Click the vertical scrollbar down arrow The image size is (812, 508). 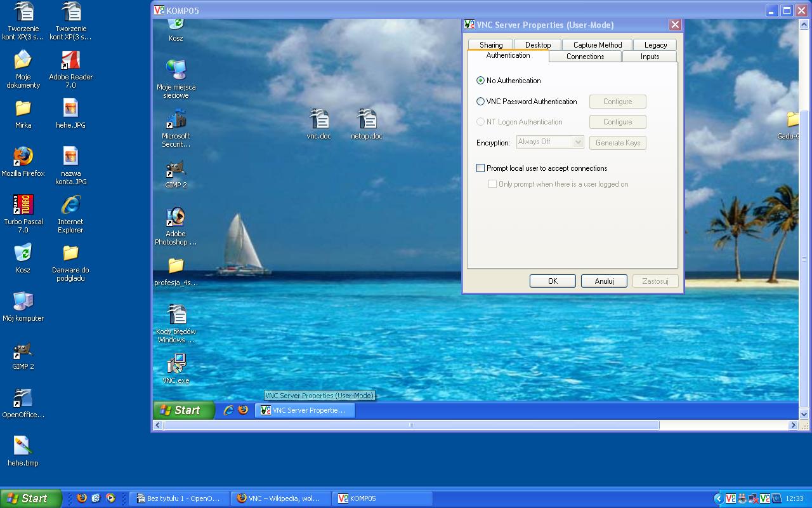(804, 415)
